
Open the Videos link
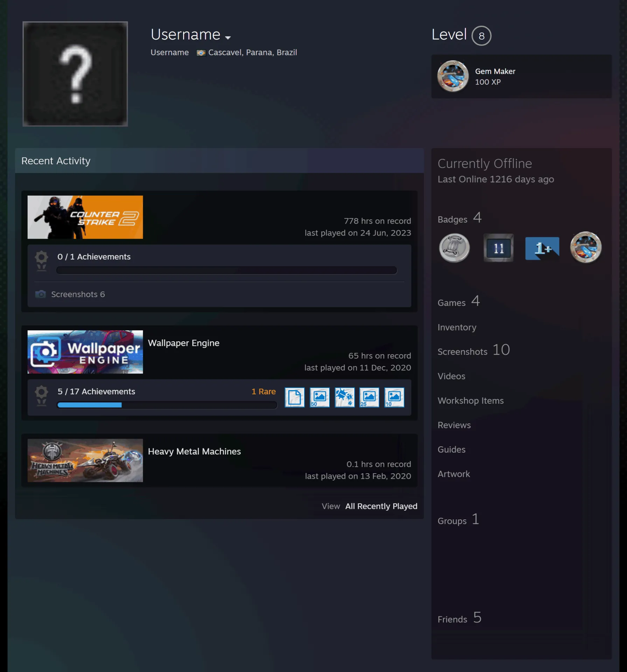451,376
